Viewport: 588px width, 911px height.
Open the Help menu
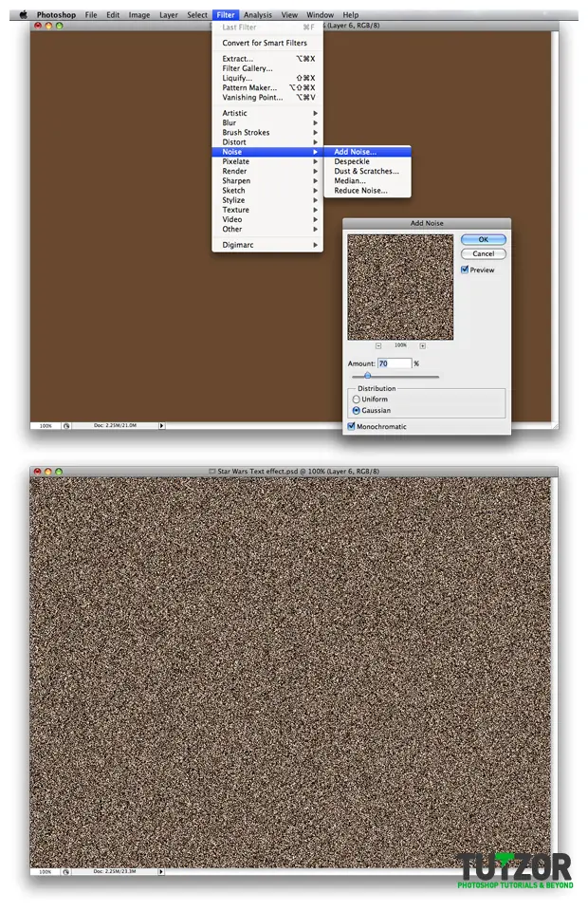pos(351,14)
